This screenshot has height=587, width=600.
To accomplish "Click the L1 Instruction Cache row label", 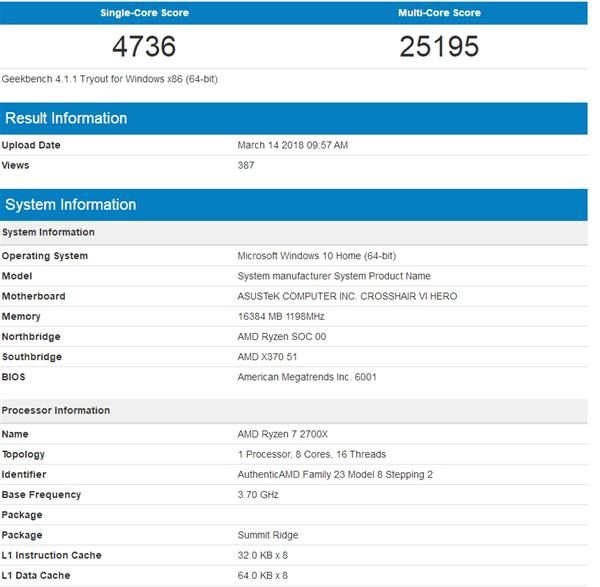I will (52, 555).
